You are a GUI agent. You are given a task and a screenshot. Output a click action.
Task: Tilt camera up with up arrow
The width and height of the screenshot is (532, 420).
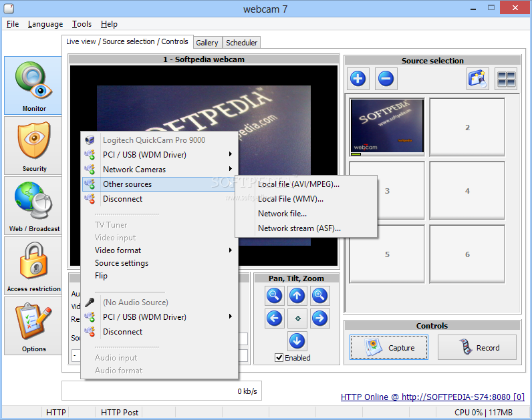tap(297, 296)
